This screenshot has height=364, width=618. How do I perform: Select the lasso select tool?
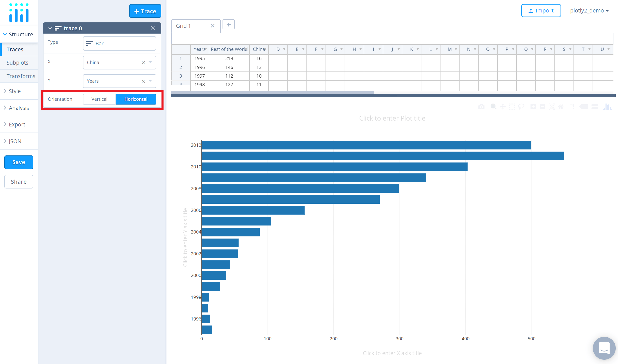(x=521, y=107)
